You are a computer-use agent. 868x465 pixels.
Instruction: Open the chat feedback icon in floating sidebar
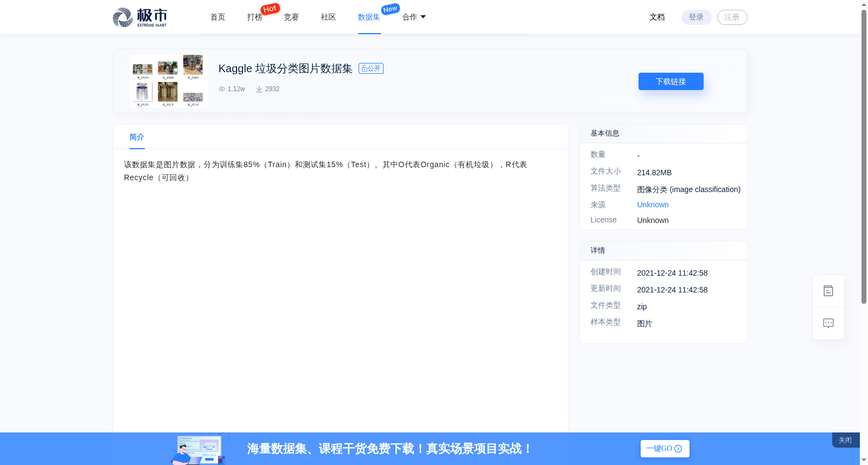828,323
